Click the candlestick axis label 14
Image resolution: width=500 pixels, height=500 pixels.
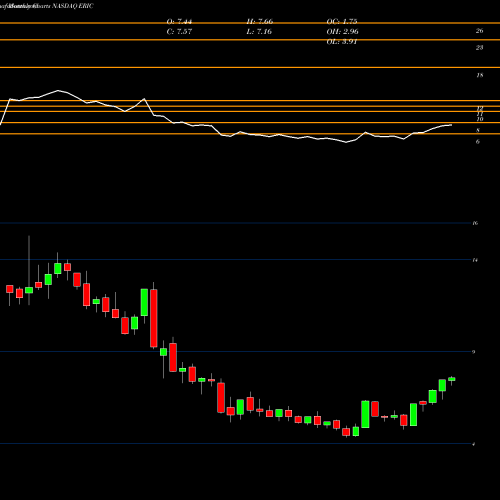click(x=475, y=260)
